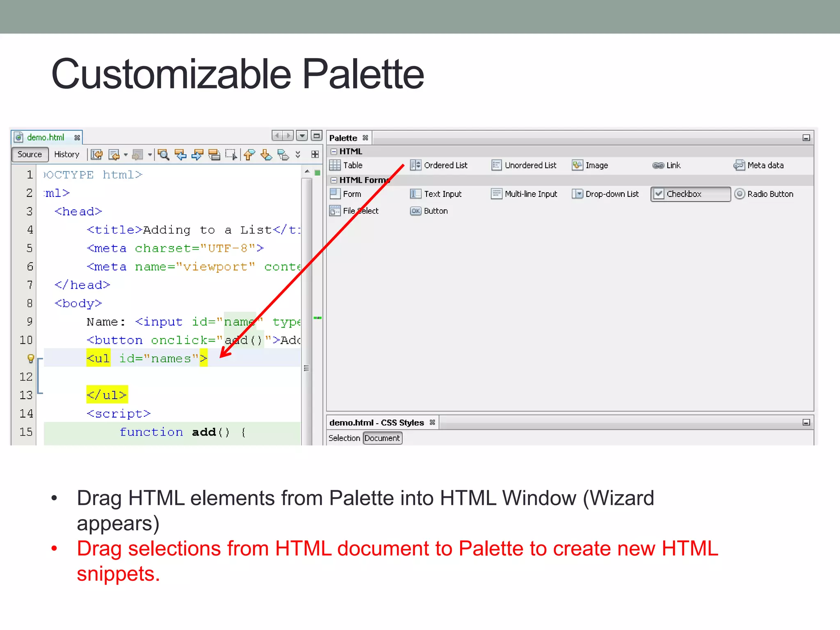Click the Link palette item
Image resolution: width=840 pixels, height=630 pixels.
(667, 165)
